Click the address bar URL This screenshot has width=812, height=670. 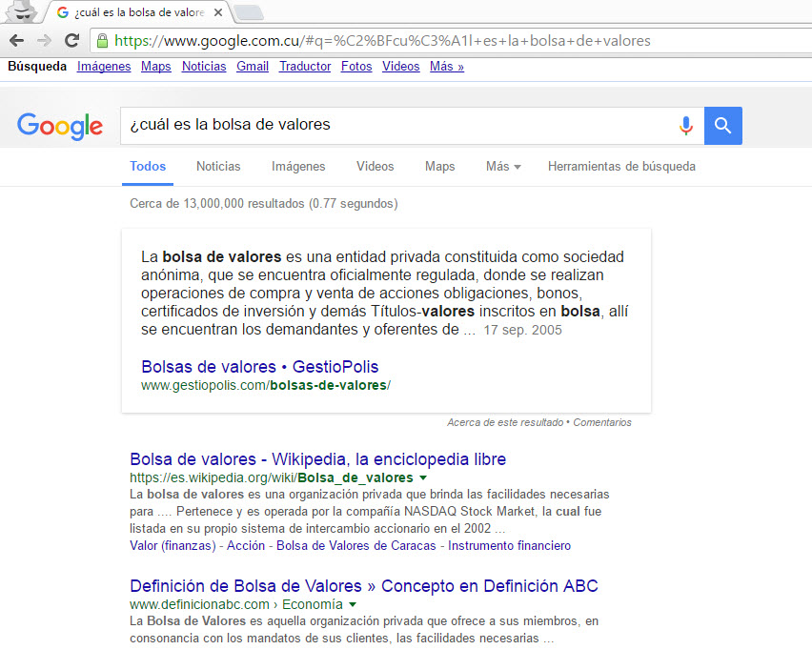[x=382, y=40]
